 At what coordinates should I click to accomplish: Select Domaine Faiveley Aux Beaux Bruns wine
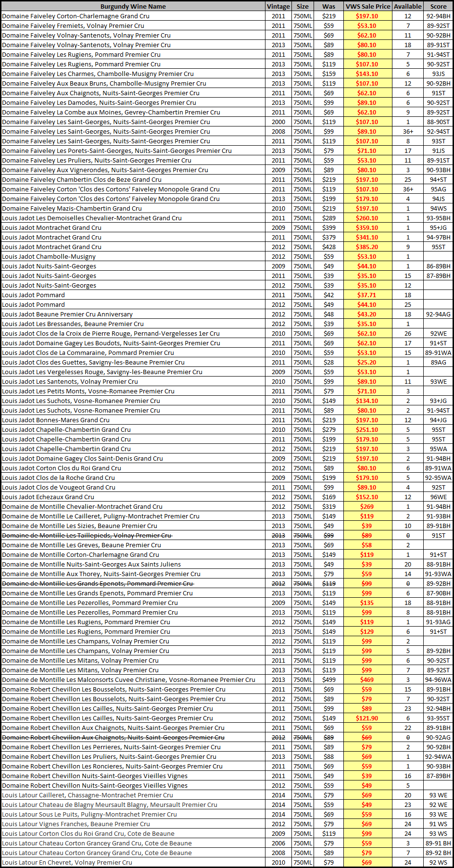point(104,84)
